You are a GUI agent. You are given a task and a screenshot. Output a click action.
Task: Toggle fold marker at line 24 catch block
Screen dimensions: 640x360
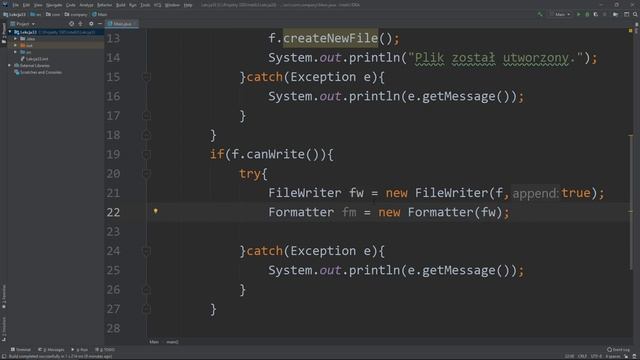click(146, 251)
